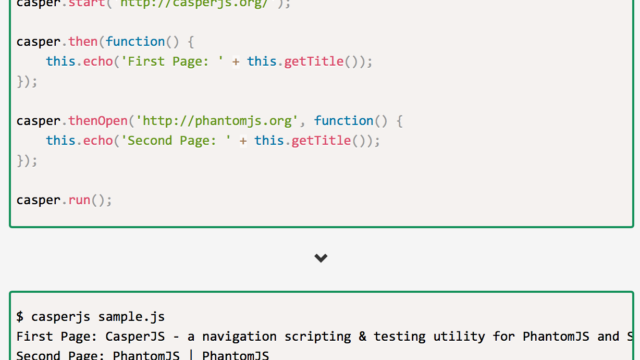Click the text "this.echo('First Page: ' + this.getTitle());"

coord(209,62)
